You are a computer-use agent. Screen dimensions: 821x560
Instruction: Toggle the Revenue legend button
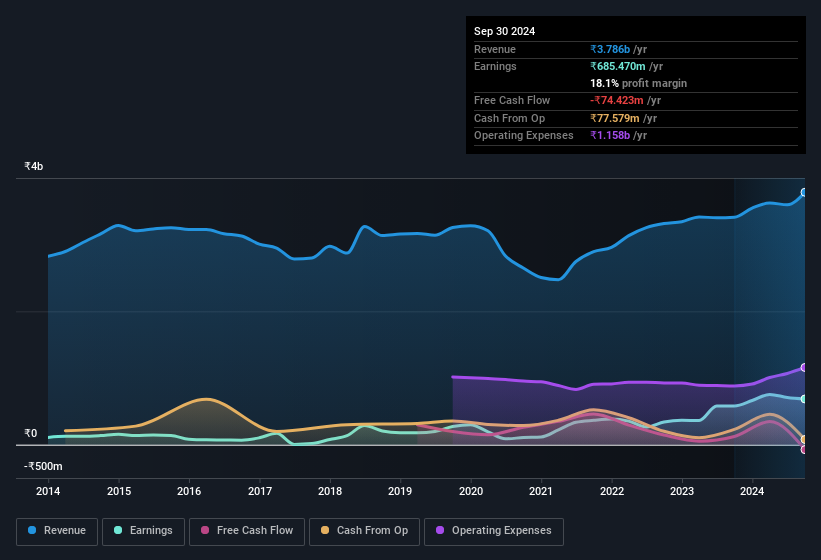click(x=57, y=531)
